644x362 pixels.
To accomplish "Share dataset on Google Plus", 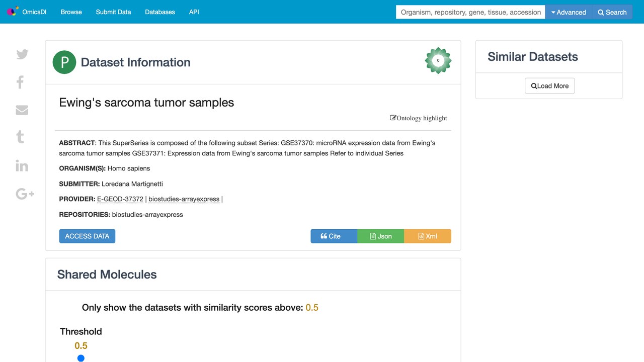I will tap(25, 194).
